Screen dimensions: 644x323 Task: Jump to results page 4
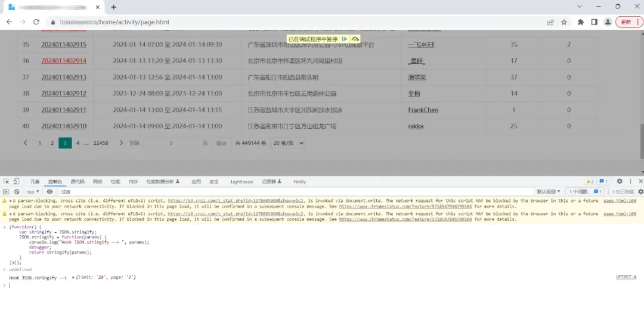[x=78, y=143]
